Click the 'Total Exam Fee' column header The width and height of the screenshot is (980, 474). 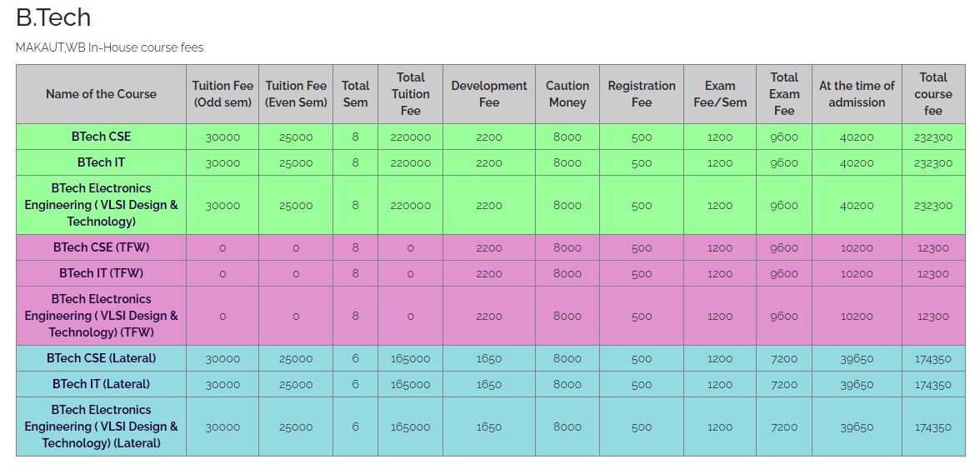pos(784,94)
